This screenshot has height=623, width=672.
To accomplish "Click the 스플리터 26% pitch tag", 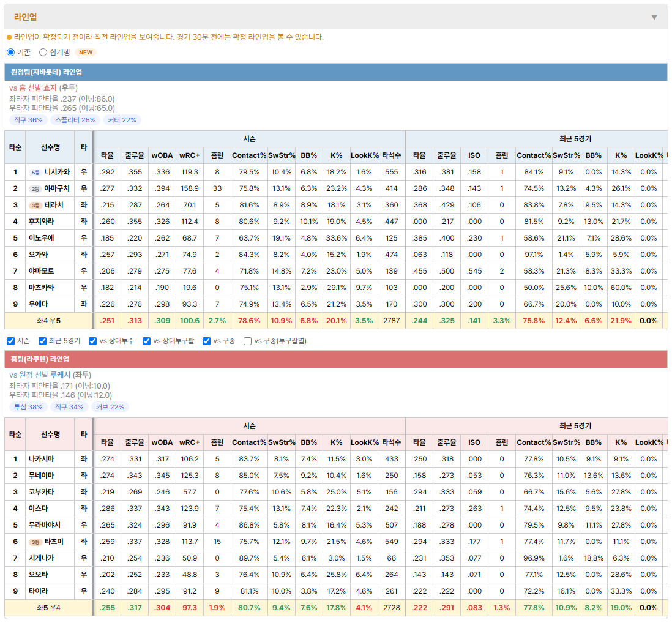I will tap(75, 120).
